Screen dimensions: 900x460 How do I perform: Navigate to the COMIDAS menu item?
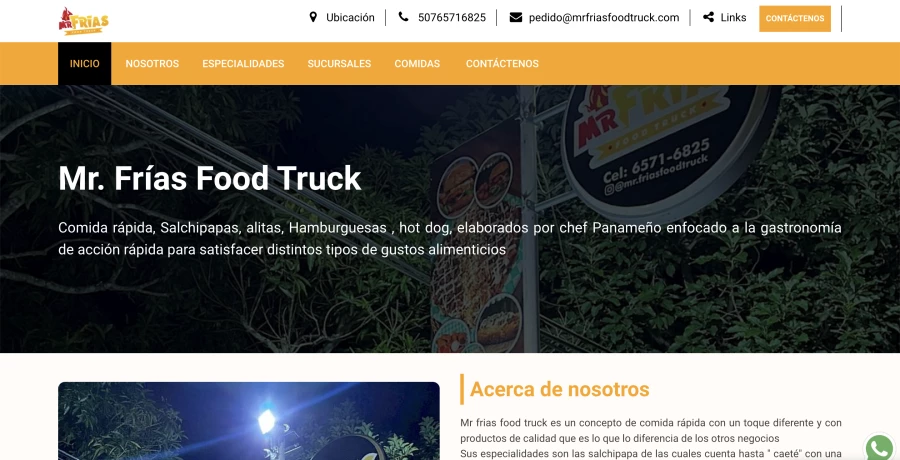click(417, 64)
